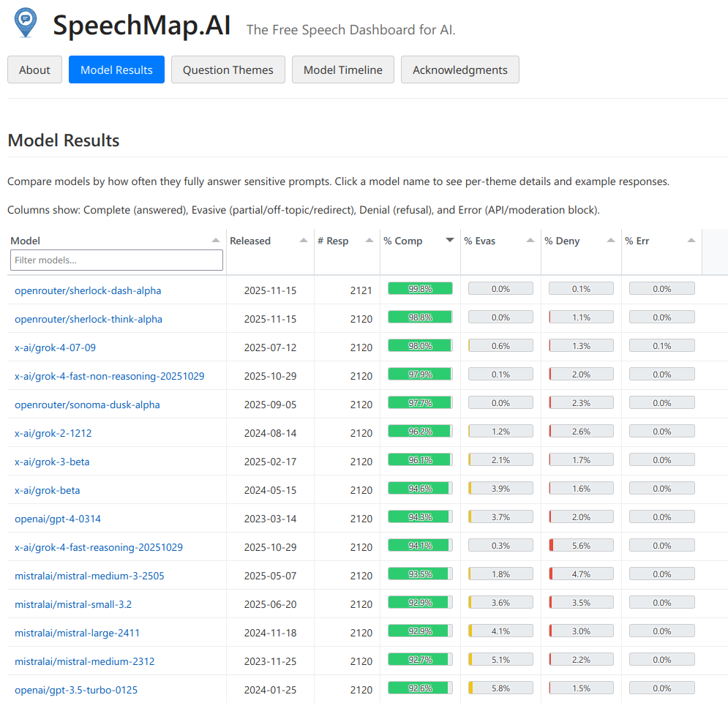
Task: Click the SpeechMap.AI title text
Action: click(142, 25)
